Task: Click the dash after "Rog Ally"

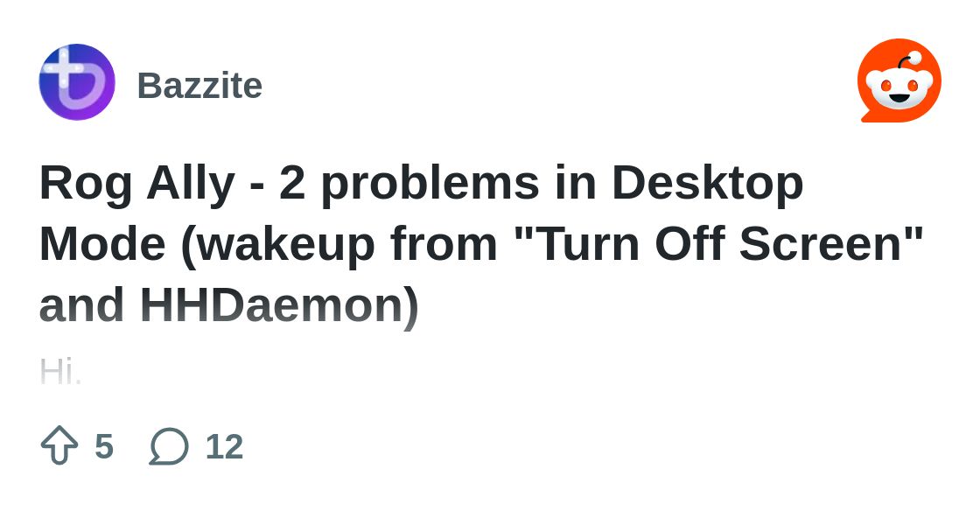Action: [x=257, y=184]
